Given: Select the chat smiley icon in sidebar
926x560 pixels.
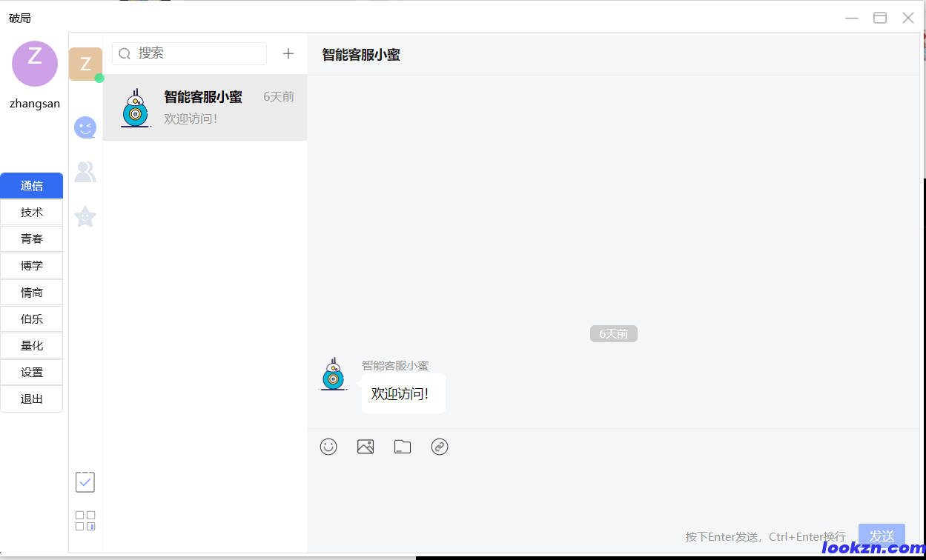Looking at the screenshot, I should (x=85, y=127).
